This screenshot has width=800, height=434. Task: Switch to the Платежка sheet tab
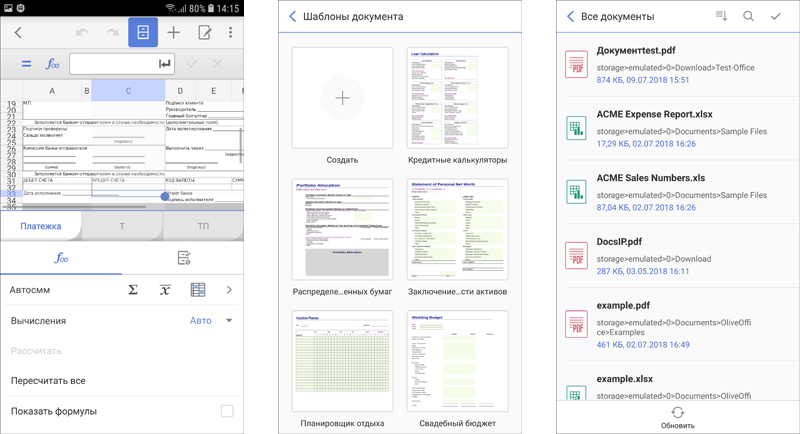tap(41, 226)
